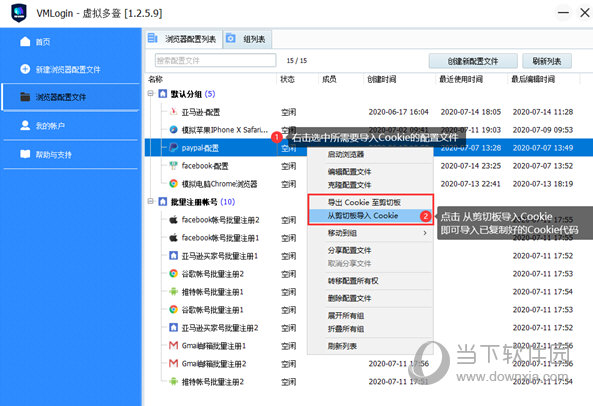The width and height of the screenshot is (593, 406).
Task: Sort by the 成员 column header
Action: [329, 79]
